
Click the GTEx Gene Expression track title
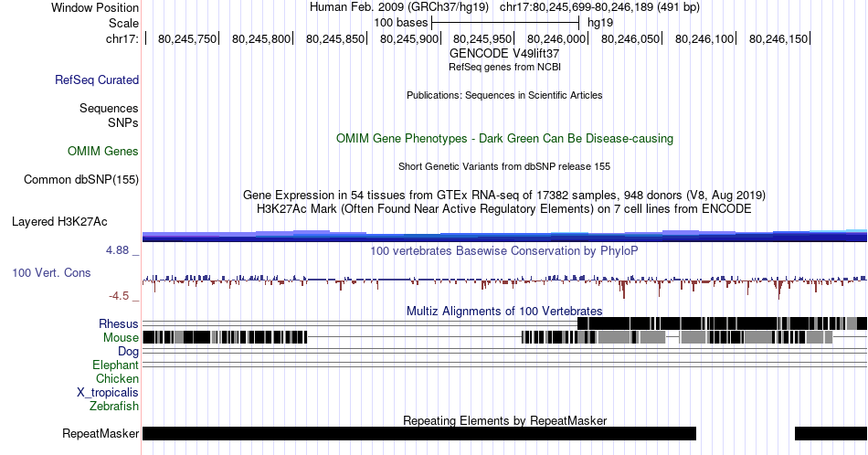(x=504, y=195)
